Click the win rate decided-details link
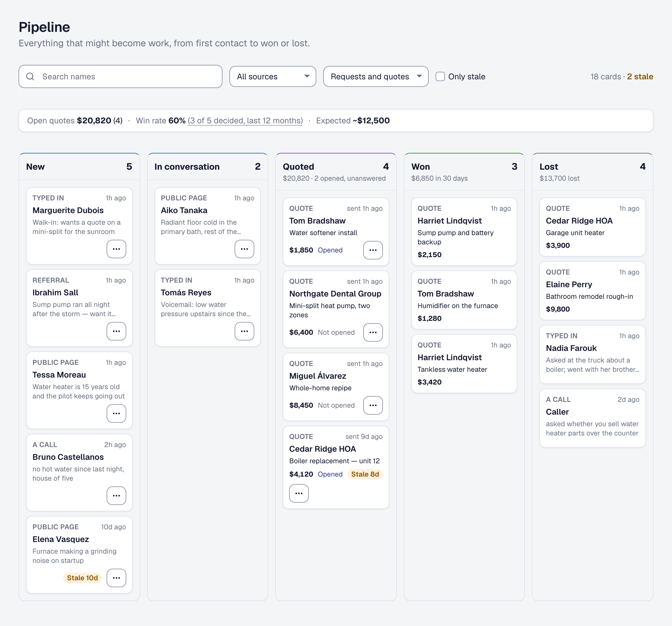 (245, 121)
